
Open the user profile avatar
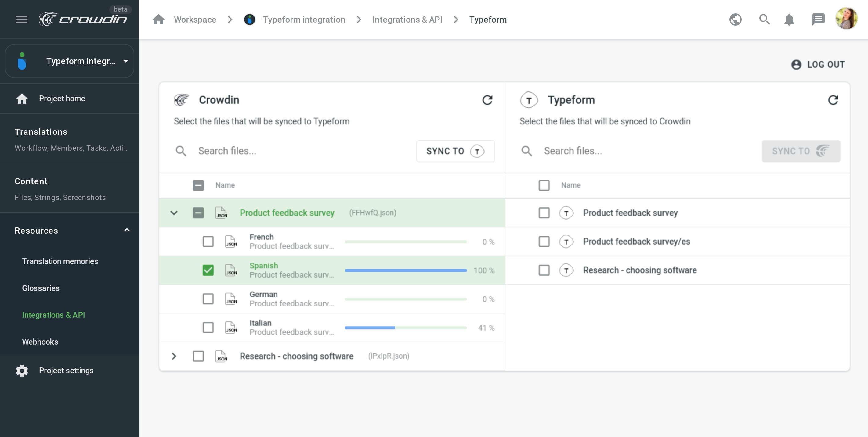click(846, 19)
